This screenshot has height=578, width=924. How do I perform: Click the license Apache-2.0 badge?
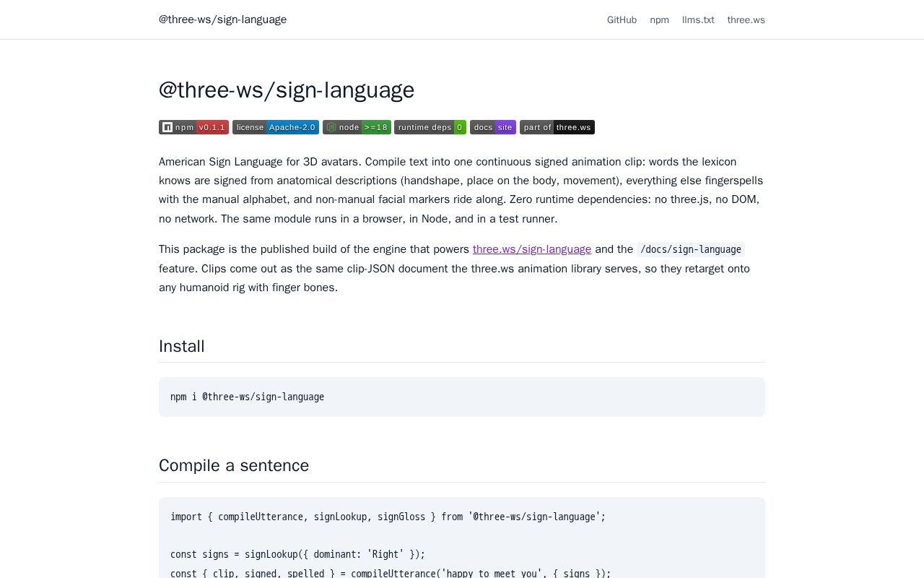point(276,127)
